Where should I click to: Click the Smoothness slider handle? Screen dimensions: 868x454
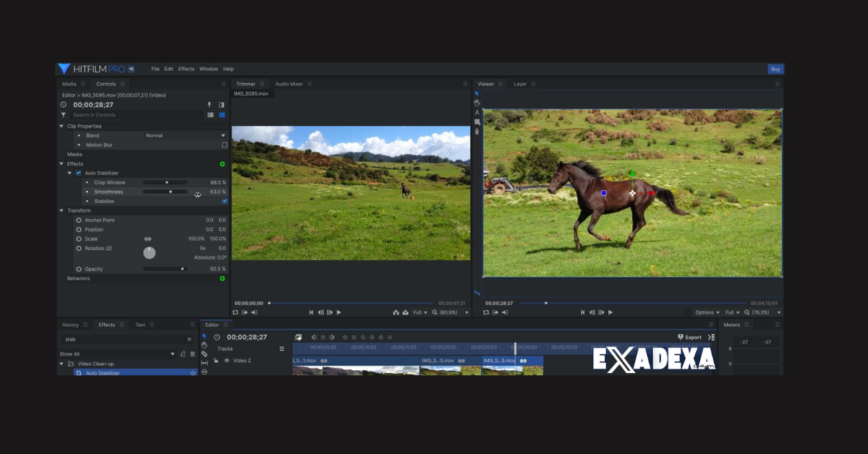pos(171,192)
